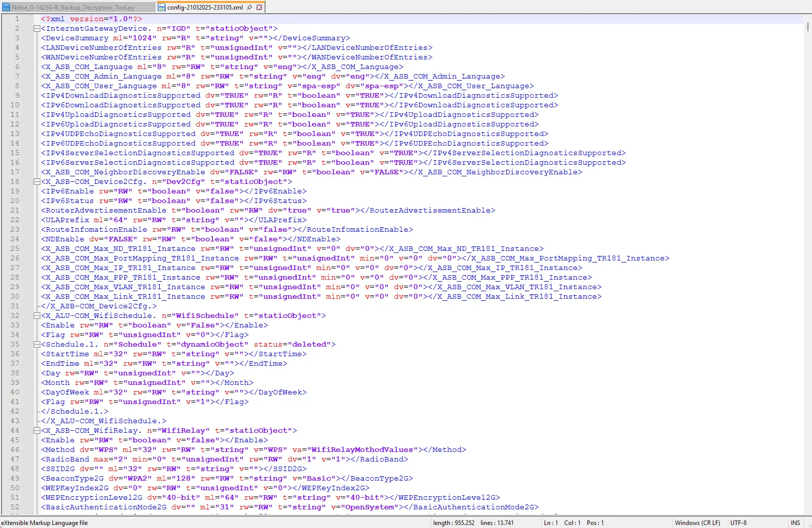Click the ULAPrefix opening tag on line 22

65,220
